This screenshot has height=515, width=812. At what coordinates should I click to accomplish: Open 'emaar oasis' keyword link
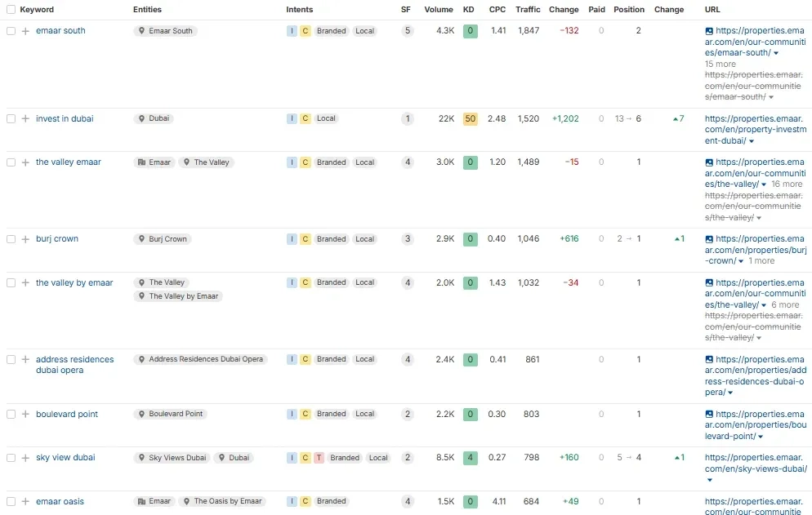coord(60,502)
